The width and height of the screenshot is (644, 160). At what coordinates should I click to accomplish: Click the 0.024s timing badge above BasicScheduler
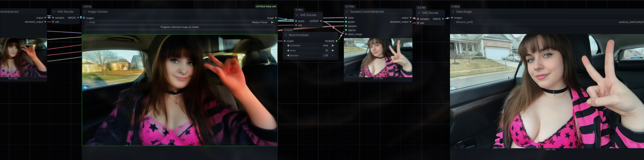(x=288, y=30)
